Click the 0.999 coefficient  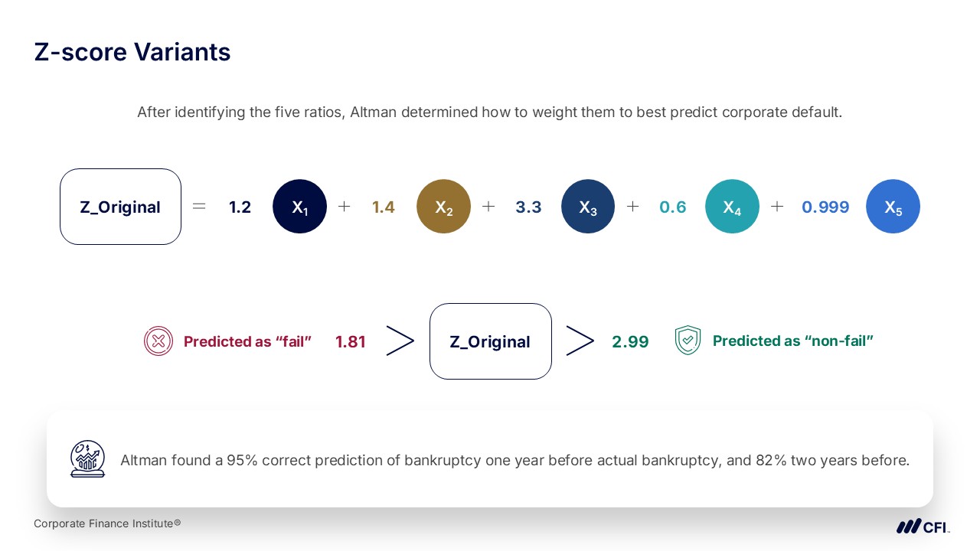coord(825,207)
